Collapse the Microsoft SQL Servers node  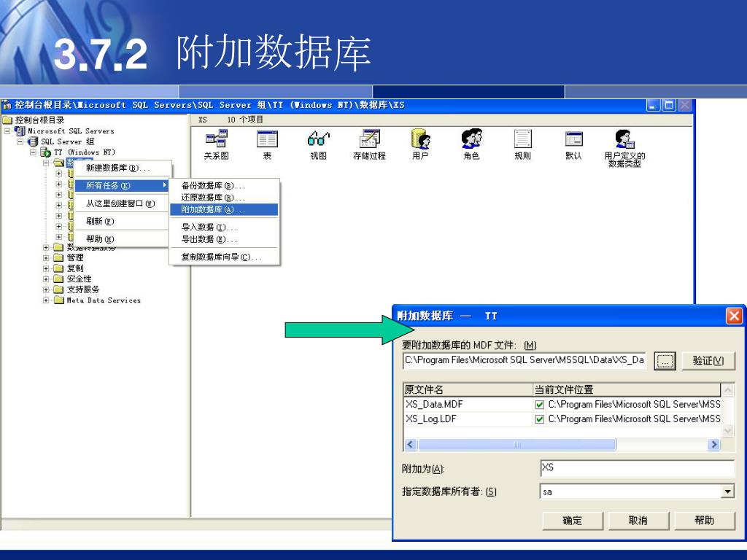click(x=7, y=131)
